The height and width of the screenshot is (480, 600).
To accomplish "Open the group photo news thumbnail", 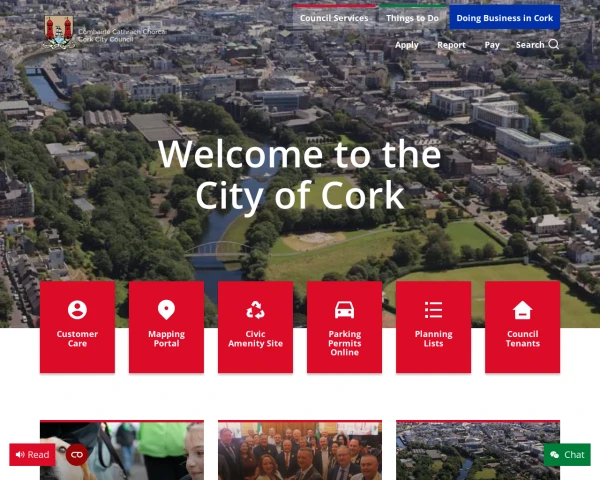I will tap(299, 452).
